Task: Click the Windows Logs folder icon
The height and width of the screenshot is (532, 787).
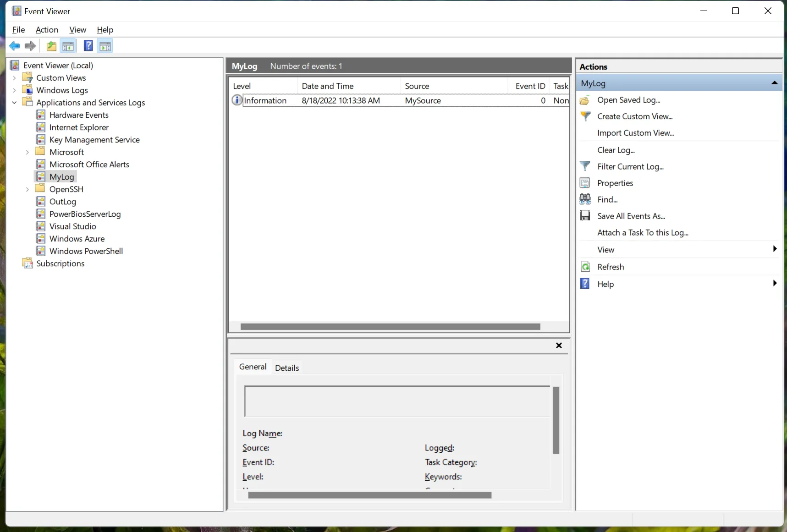Action: (28, 90)
